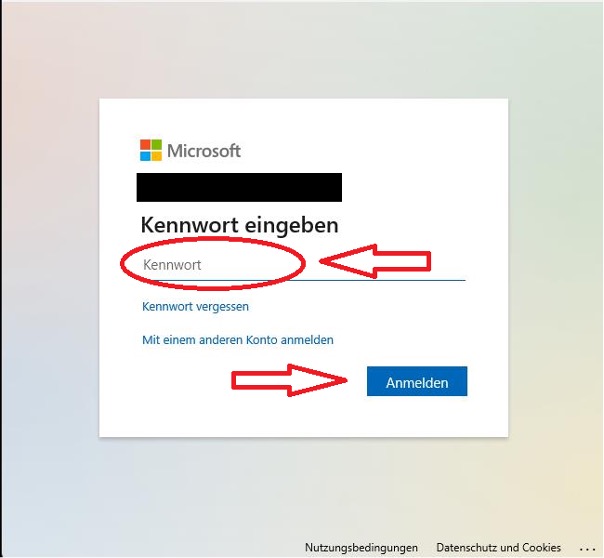Click the blank area below the Anmelden button
604x558 pixels.
click(x=417, y=416)
